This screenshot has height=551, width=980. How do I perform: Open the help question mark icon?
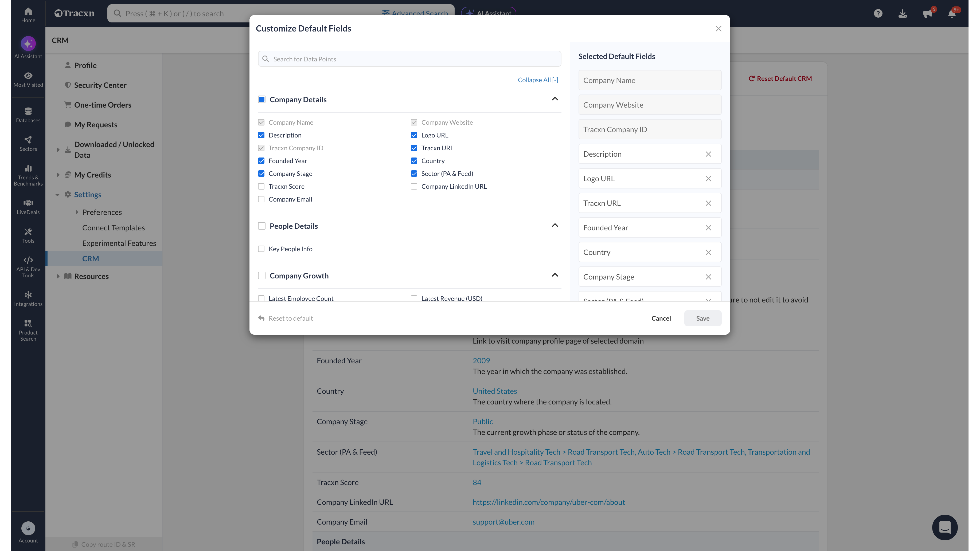878,14
